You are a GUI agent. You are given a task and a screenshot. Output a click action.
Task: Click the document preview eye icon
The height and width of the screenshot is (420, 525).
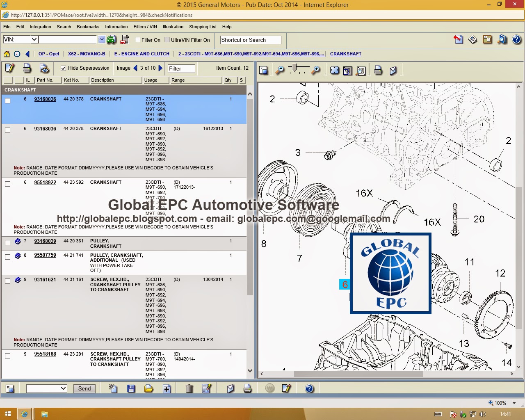(x=44, y=68)
